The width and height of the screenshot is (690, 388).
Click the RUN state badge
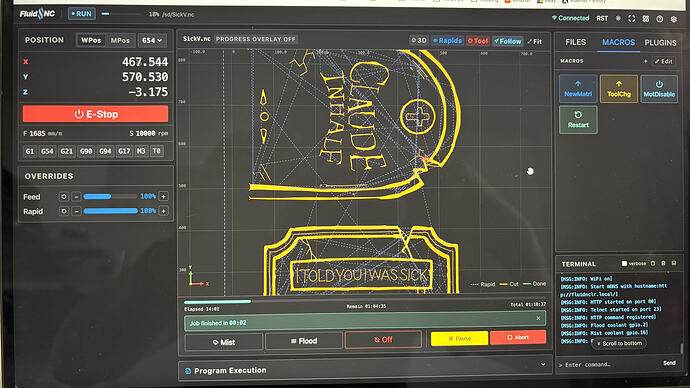pyautogui.click(x=82, y=14)
